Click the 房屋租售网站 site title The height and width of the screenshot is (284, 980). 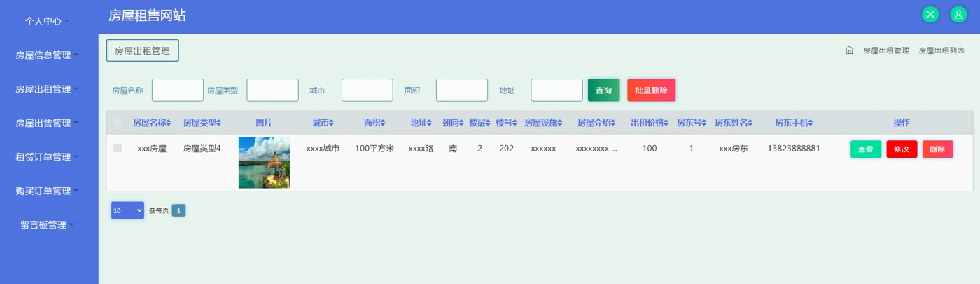(148, 15)
